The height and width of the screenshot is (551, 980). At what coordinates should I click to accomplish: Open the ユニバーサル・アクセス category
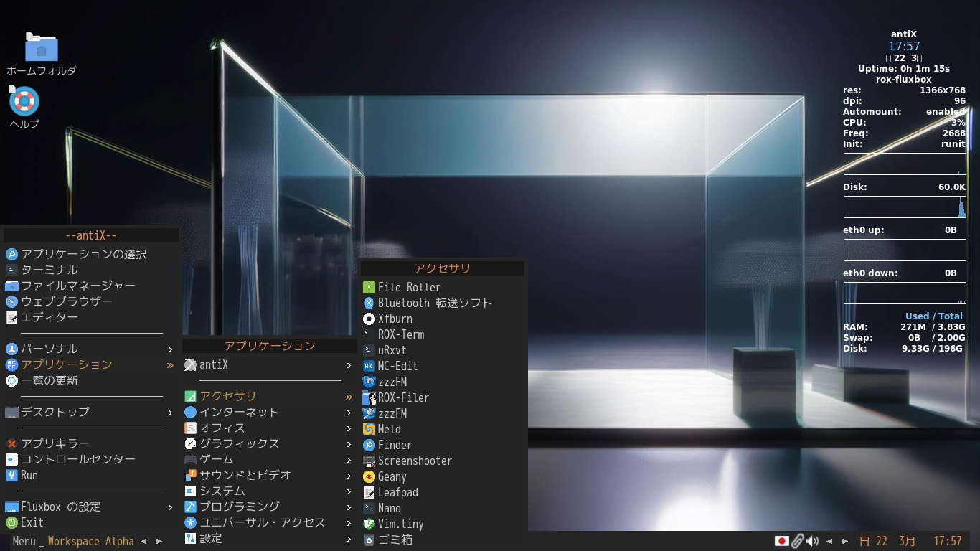tap(270, 522)
